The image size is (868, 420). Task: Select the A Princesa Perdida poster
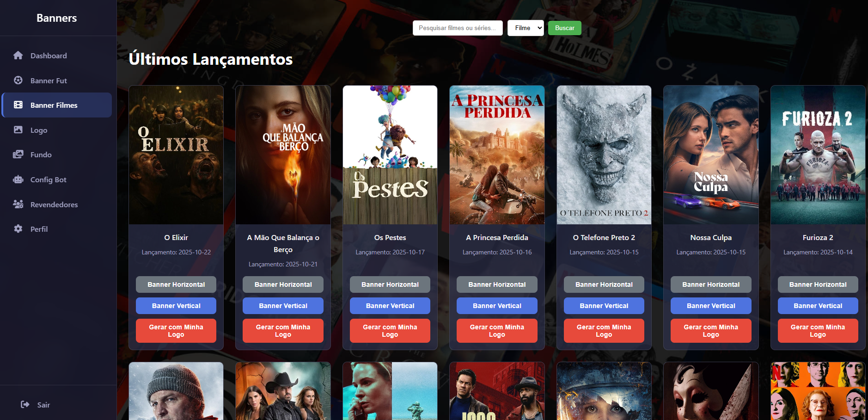click(x=497, y=155)
